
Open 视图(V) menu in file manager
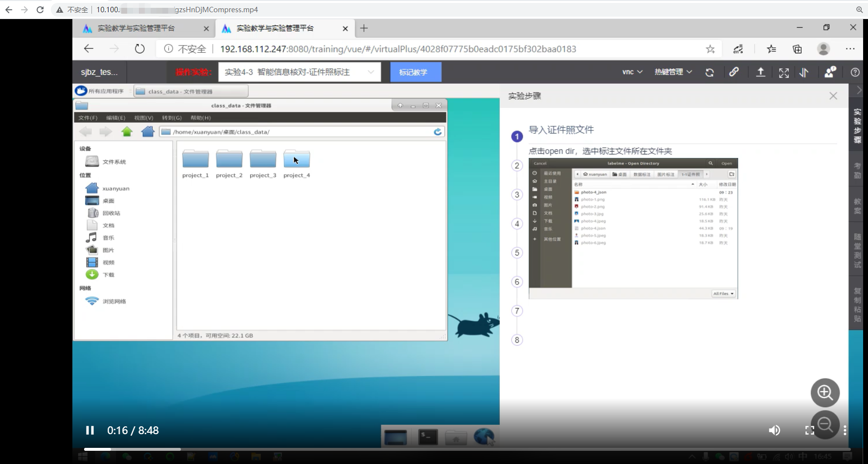(x=144, y=118)
